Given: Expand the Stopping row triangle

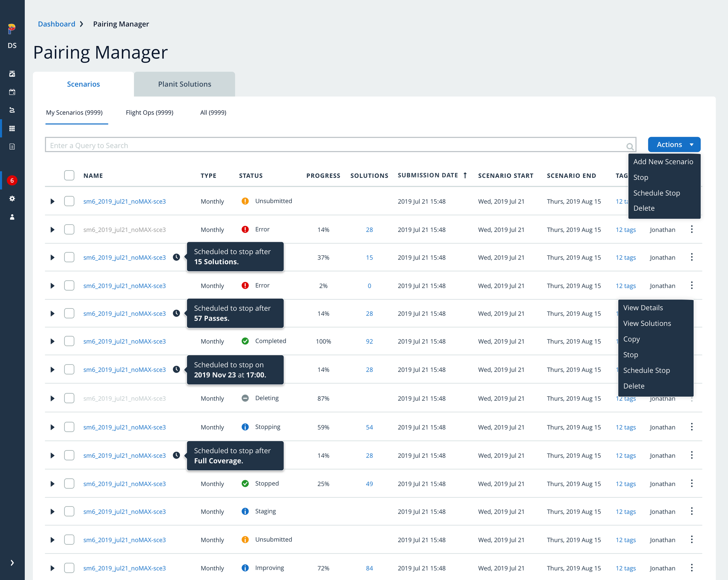Looking at the screenshot, I should [x=52, y=427].
